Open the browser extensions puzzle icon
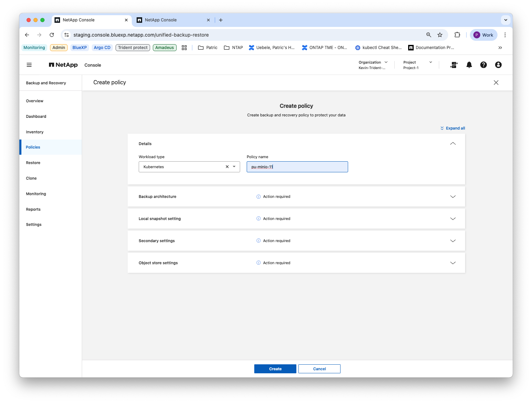Image resolution: width=532 pixels, height=403 pixels. [457, 35]
